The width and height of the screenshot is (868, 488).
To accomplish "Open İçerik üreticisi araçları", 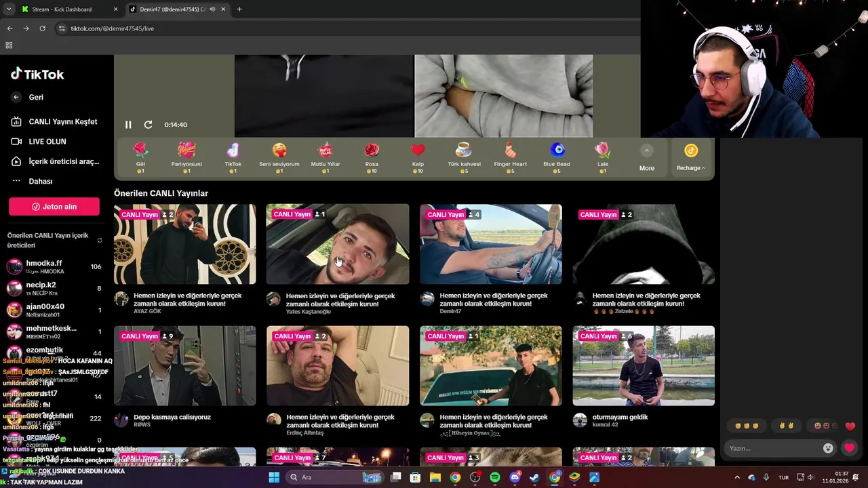I will [x=54, y=161].
